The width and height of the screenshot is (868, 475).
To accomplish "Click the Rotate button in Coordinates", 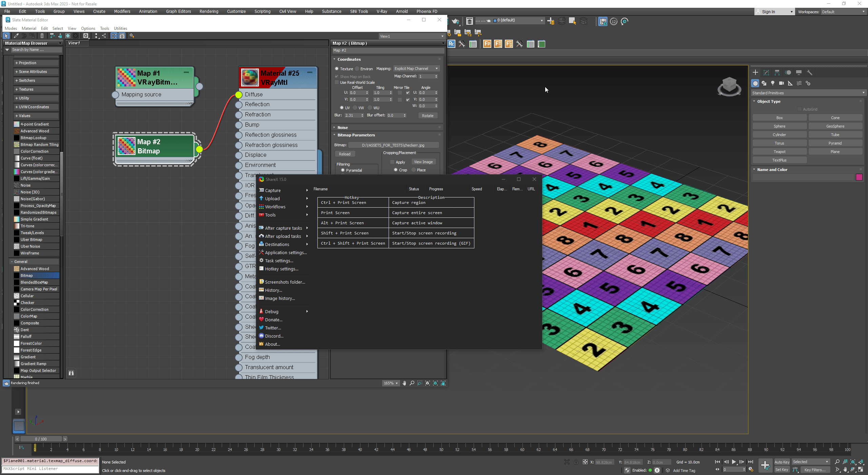I will click(x=428, y=116).
